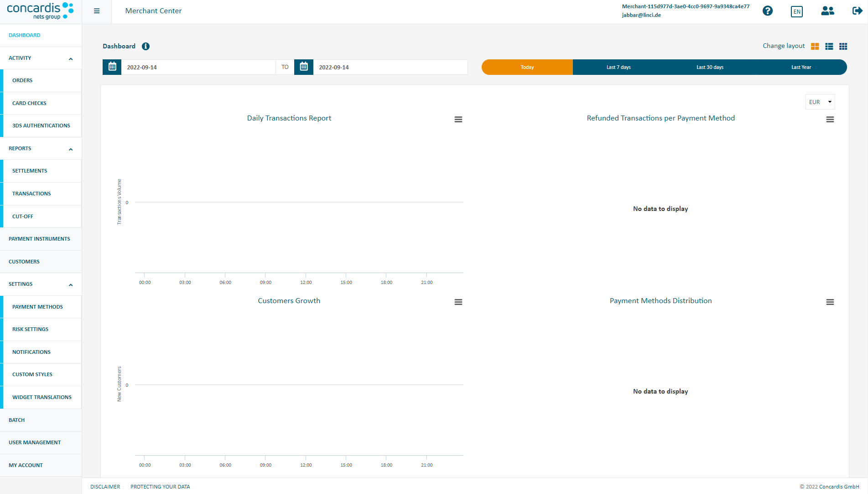Click Refunded Transactions per Payment Method title
The width and height of the screenshot is (868, 494).
click(661, 118)
